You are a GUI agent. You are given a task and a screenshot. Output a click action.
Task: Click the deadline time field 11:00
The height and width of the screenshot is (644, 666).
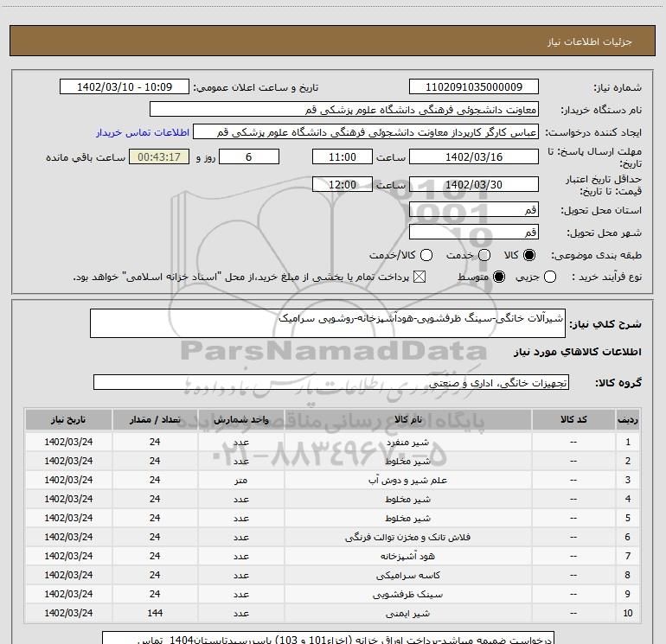pyautogui.click(x=343, y=156)
